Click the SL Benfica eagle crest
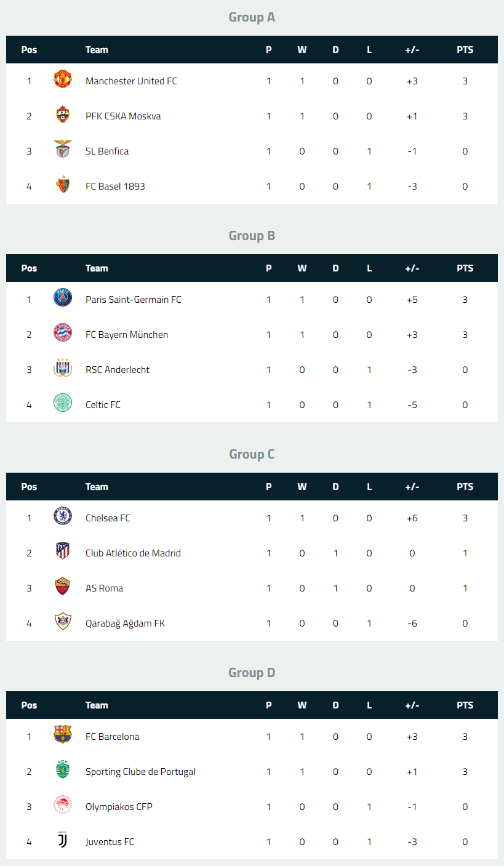Image resolution: width=504 pixels, height=866 pixels. pyautogui.click(x=63, y=151)
